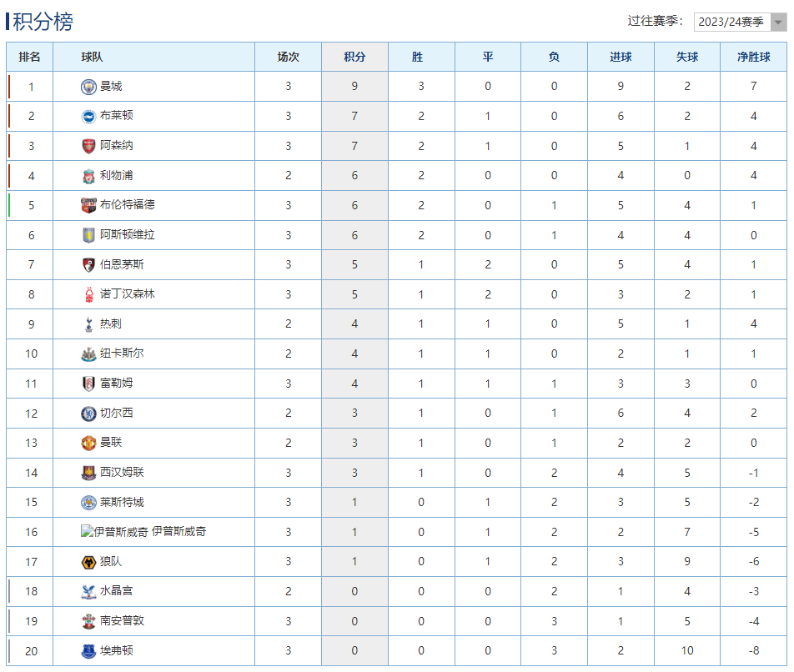Open the 布伦特福德 team link

click(x=127, y=205)
